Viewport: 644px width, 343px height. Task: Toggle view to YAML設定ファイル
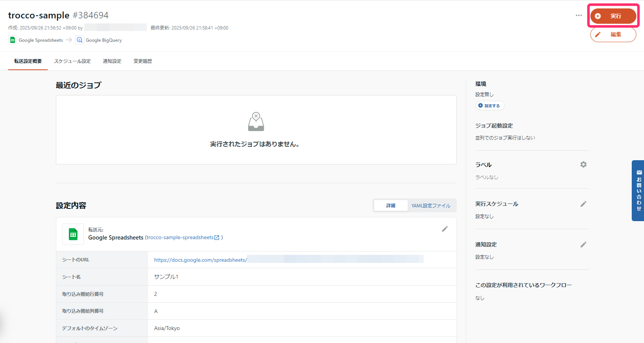[x=431, y=206]
